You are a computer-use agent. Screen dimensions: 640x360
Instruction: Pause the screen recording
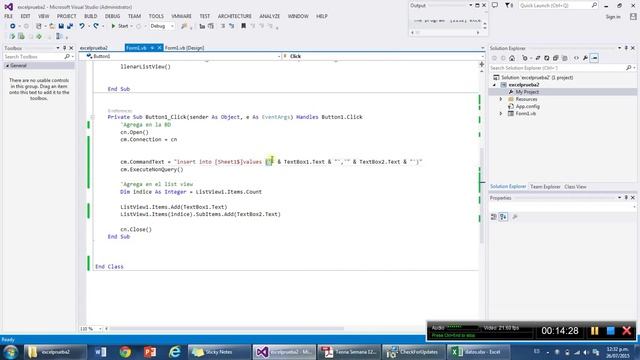[594, 331]
